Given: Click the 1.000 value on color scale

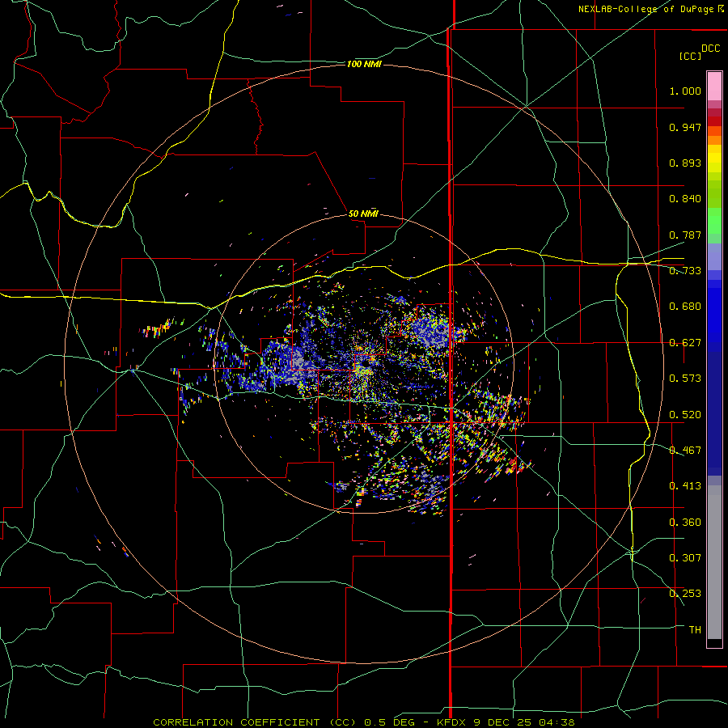Looking at the screenshot, I should 685,91.
